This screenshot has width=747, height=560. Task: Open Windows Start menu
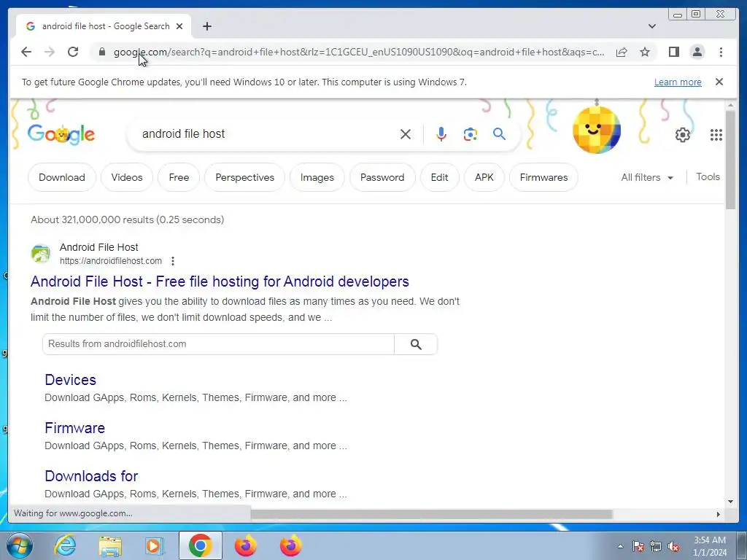(x=19, y=545)
